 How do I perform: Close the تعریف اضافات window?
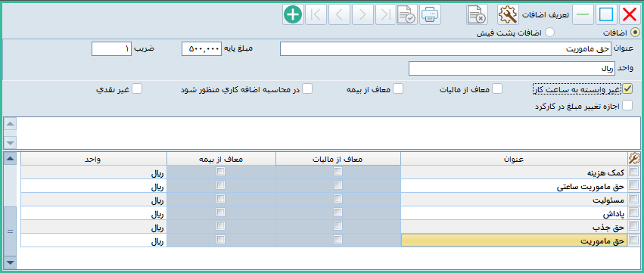[629, 15]
